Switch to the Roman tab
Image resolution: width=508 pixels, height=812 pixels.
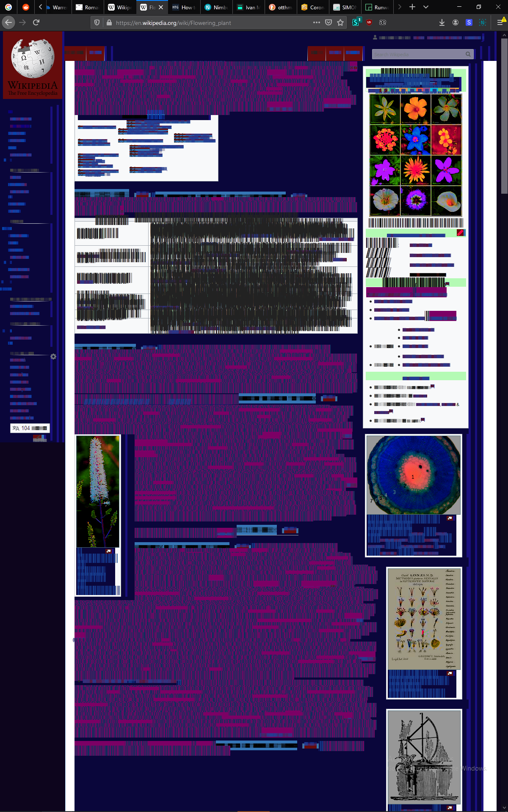coord(88,7)
